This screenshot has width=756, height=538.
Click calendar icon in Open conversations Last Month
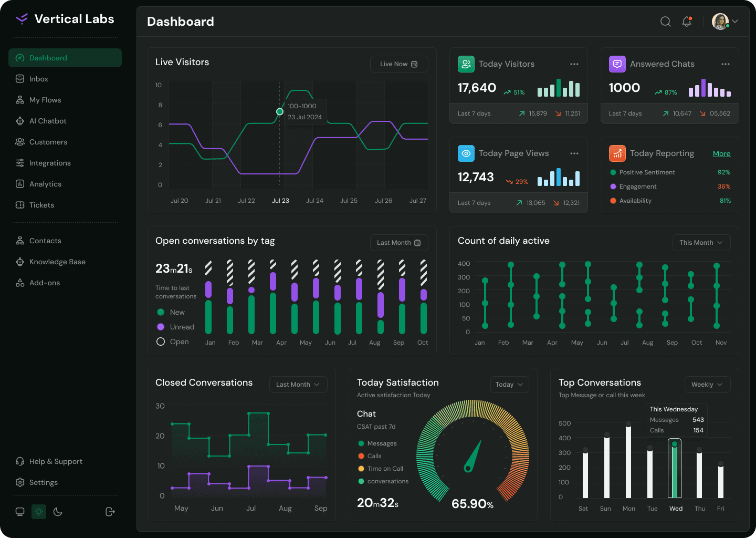click(417, 243)
